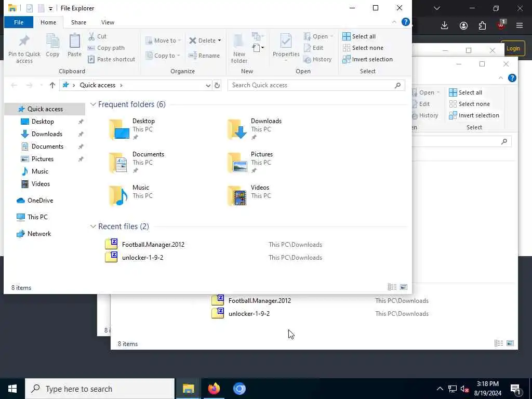Open Customize Quick Access Toolbar dropdown
This screenshot has height=399, width=532.
[50, 8]
